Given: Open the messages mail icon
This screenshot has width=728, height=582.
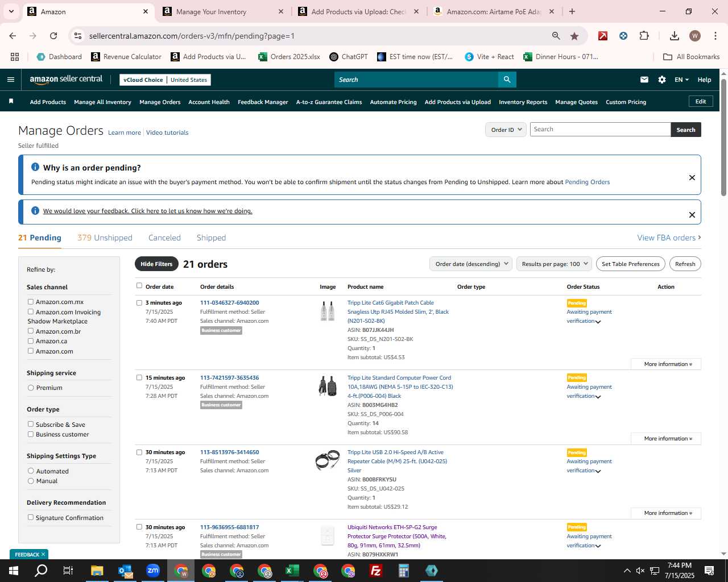Looking at the screenshot, I should pos(644,80).
